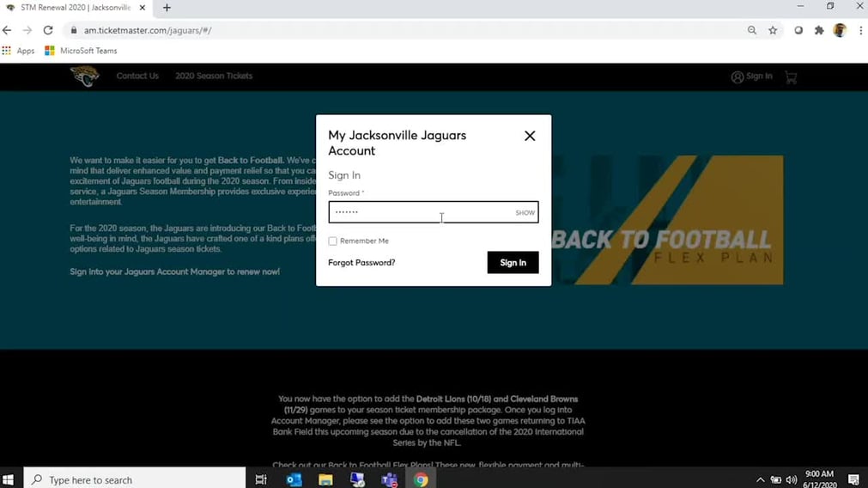This screenshot has height=488, width=868.
Task: Reload the page with the refresh icon
Action: coord(48,30)
